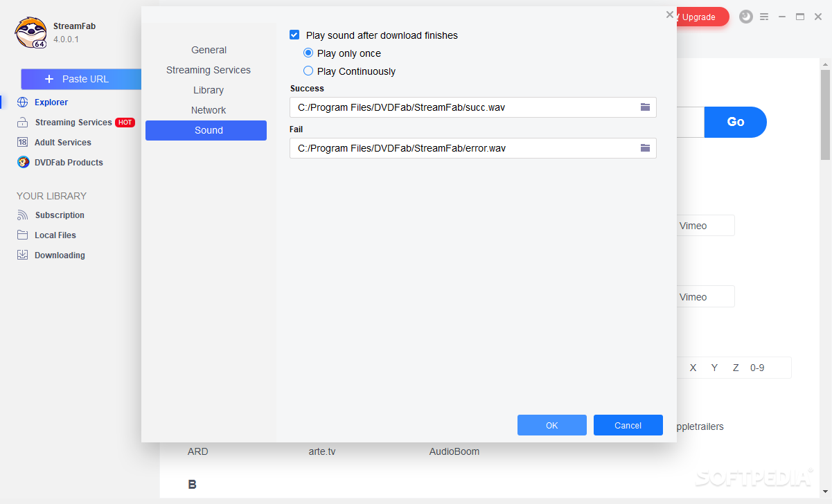Click the StreamFab sloth logo
This screenshot has height=504, width=832.
click(31, 33)
